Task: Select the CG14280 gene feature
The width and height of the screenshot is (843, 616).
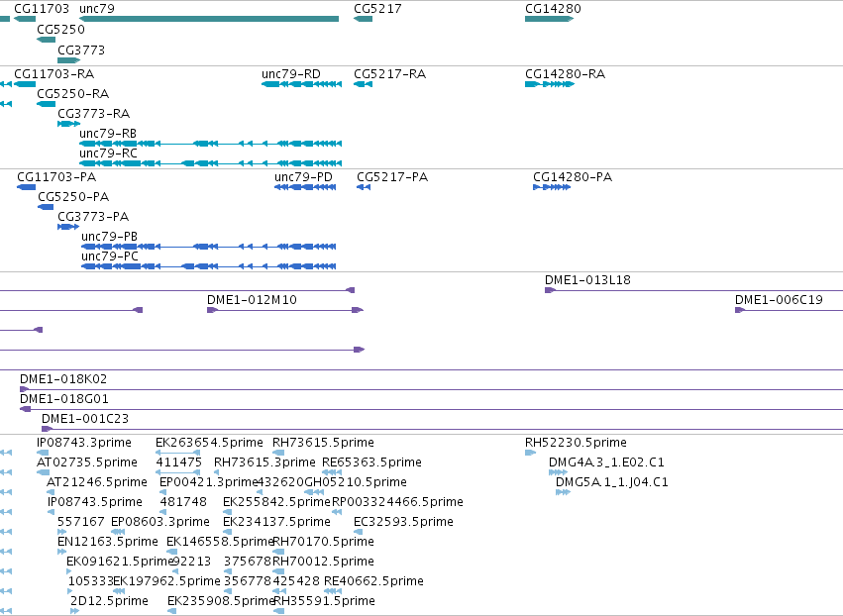Action: (x=550, y=19)
